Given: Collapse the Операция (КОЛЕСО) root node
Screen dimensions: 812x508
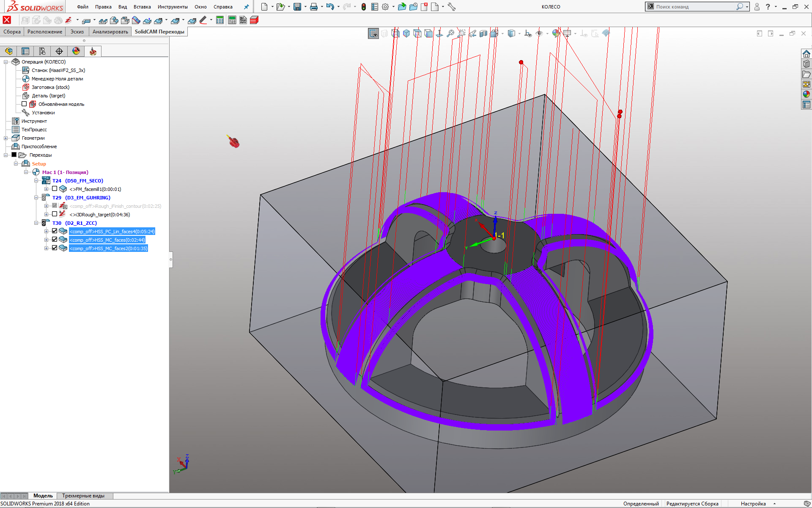Looking at the screenshot, I should click(x=5, y=62).
